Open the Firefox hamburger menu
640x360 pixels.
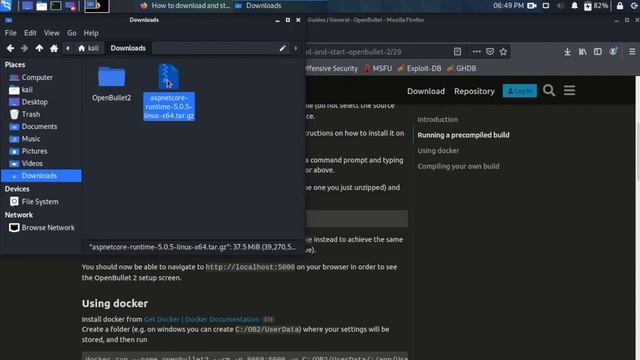(632, 52)
